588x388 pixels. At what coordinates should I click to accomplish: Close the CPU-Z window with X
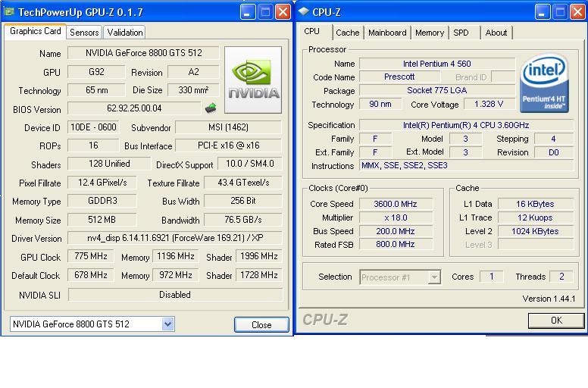pos(577,12)
